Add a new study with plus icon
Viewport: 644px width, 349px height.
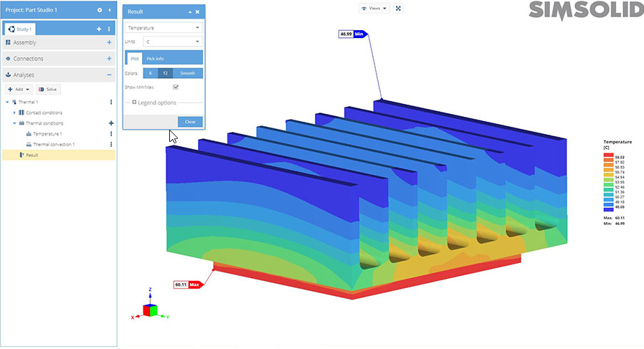(x=99, y=29)
